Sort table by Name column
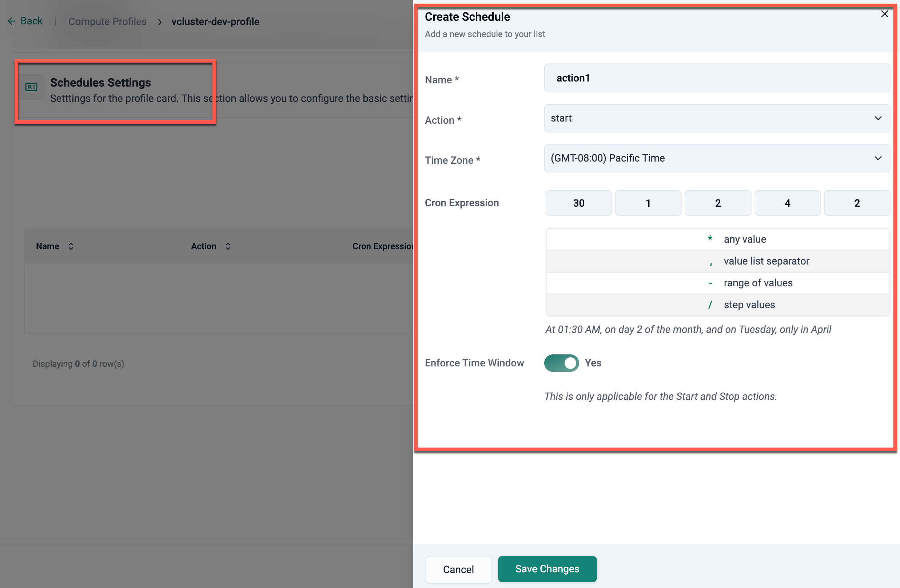The width and height of the screenshot is (900, 588). pos(70,246)
